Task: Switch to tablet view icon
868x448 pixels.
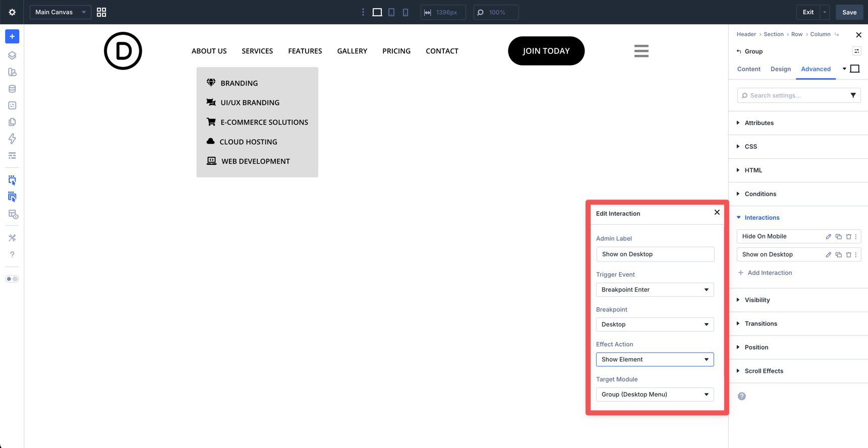Action: pyautogui.click(x=391, y=12)
